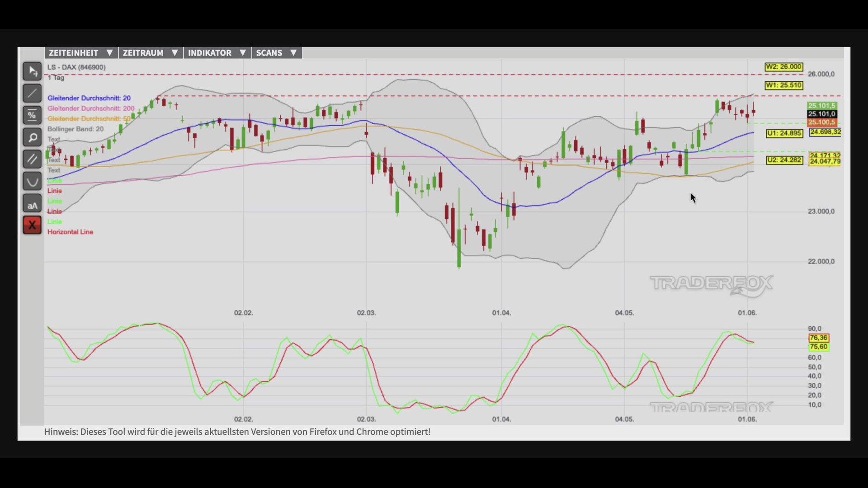The image size is (868, 488).
Task: Click the 24.698,32 moving average value
Action: 825,132
